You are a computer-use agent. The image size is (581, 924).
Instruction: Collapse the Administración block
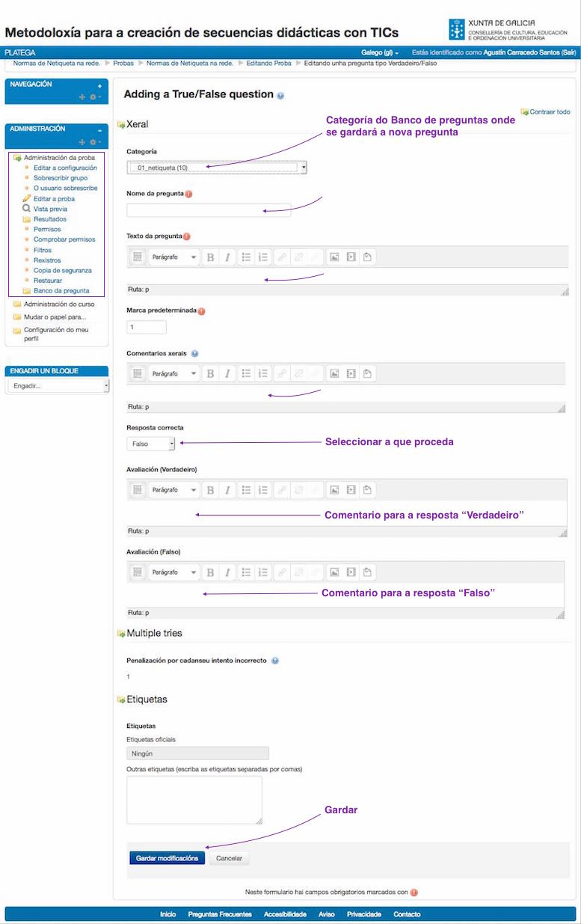(x=100, y=129)
